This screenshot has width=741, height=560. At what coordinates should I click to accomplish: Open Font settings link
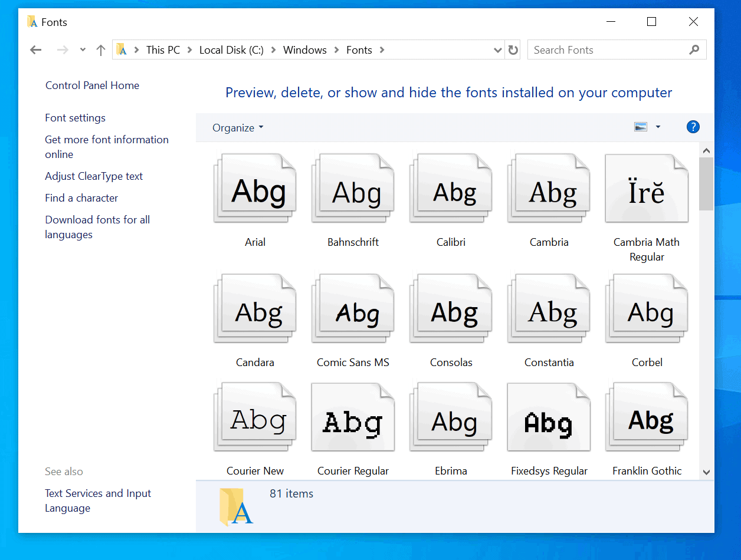pos(76,118)
